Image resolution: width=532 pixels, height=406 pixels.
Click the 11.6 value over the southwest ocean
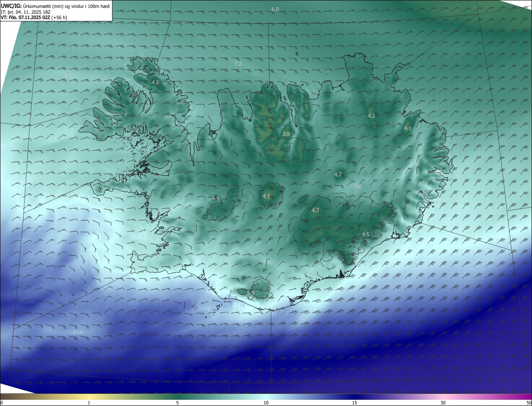point(78,333)
